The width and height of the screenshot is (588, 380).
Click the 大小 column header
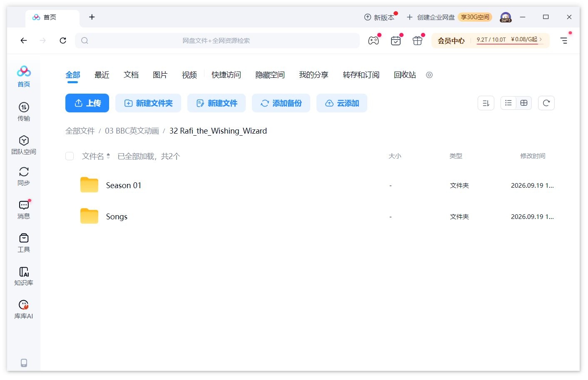[395, 156]
